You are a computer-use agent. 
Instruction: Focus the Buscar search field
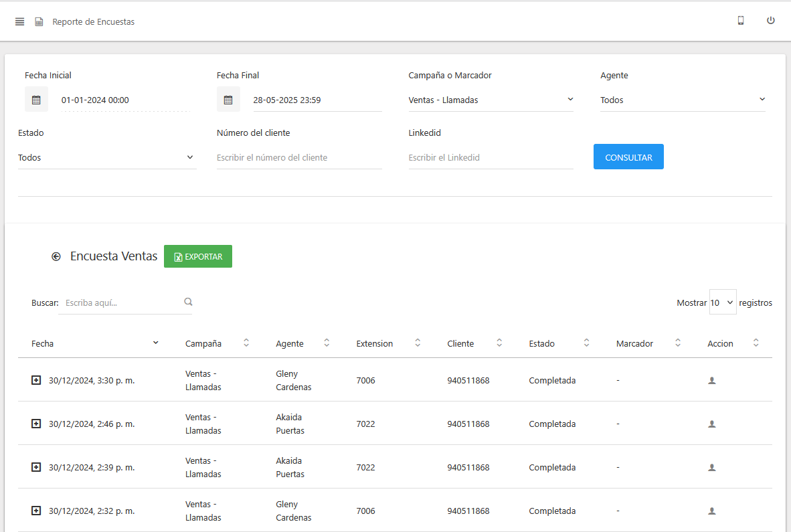point(124,302)
